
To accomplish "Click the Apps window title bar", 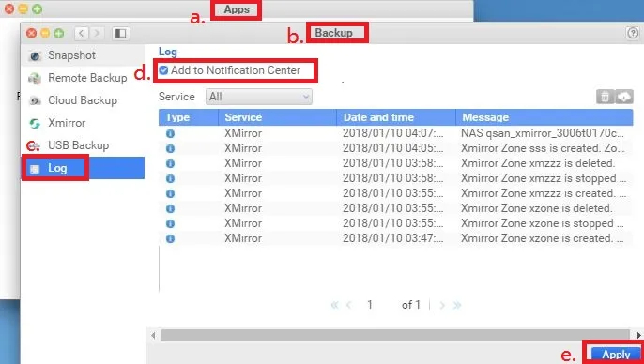I will coord(237,9).
